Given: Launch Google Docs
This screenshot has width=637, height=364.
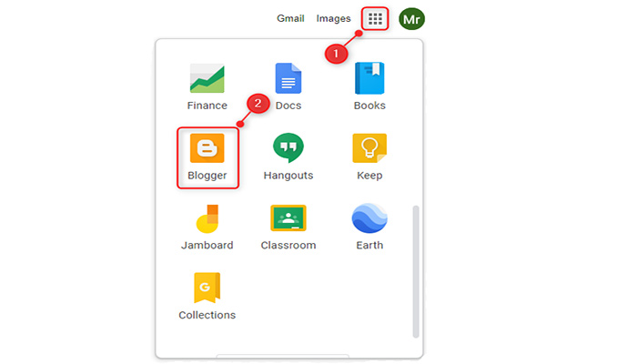Looking at the screenshot, I should [288, 87].
